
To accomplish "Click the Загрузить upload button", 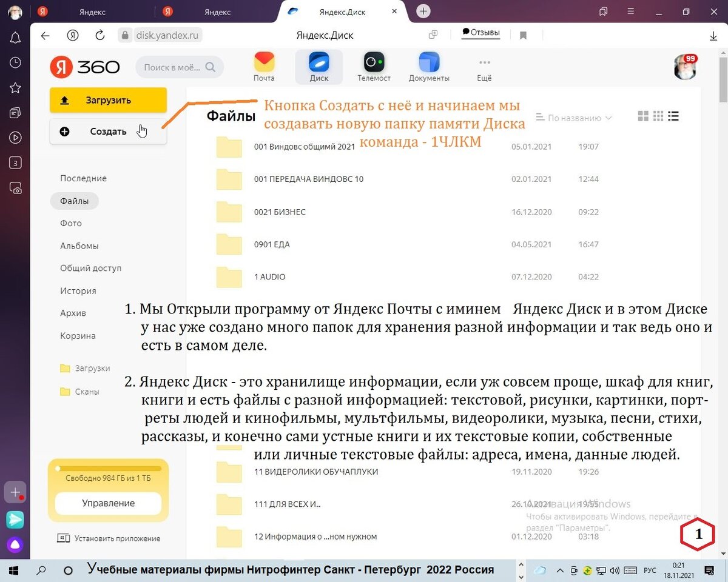I will (x=108, y=100).
